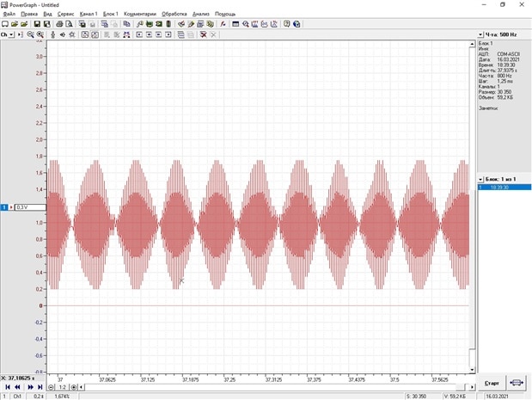Click the zoom out magnifier icon

pos(31,35)
